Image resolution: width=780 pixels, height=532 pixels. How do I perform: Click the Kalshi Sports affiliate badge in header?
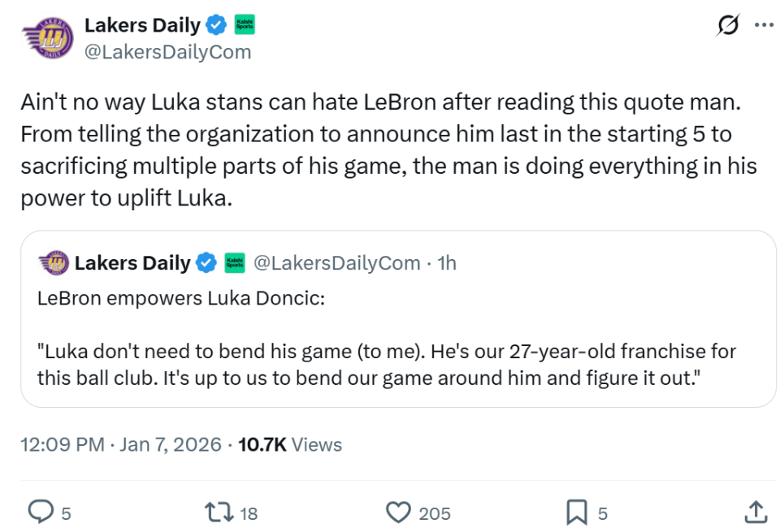(245, 25)
